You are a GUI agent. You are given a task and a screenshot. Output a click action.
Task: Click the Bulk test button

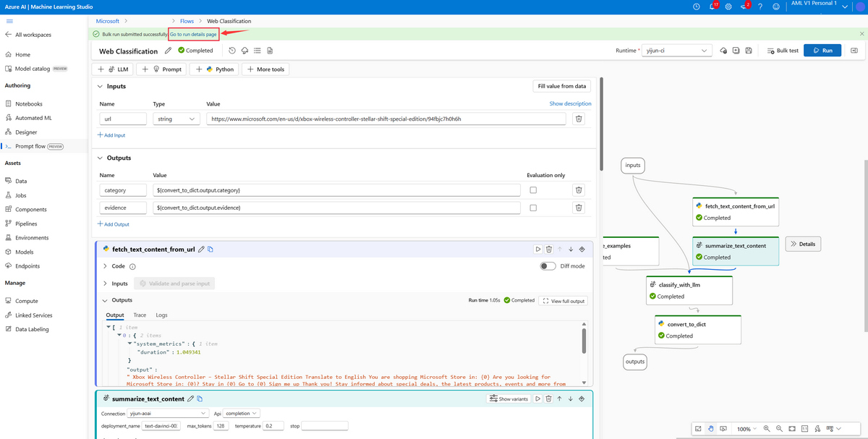(783, 51)
